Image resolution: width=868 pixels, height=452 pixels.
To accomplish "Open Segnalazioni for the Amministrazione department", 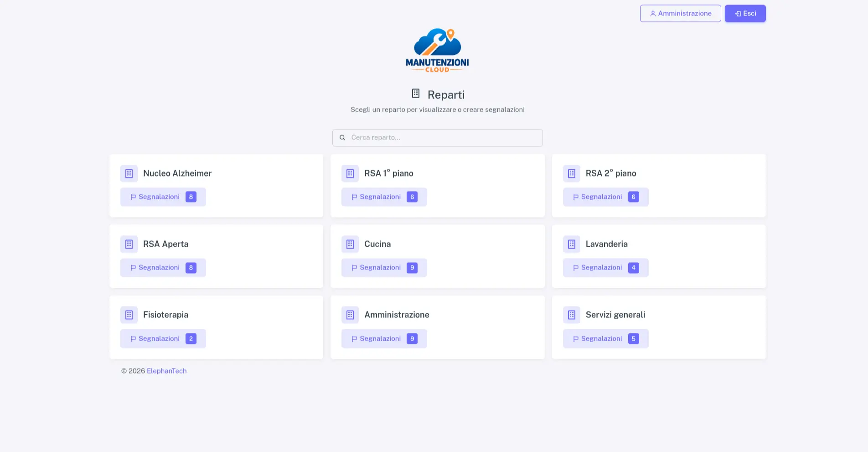I will (384, 338).
